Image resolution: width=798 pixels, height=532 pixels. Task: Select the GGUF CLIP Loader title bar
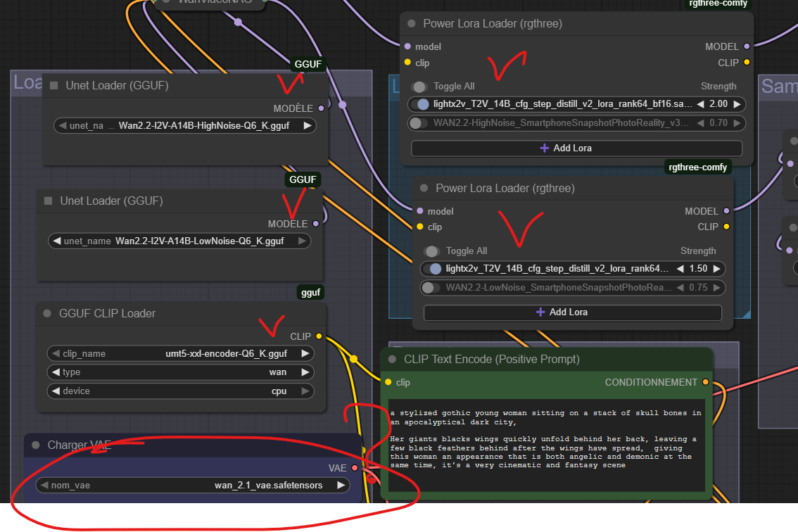click(181, 314)
